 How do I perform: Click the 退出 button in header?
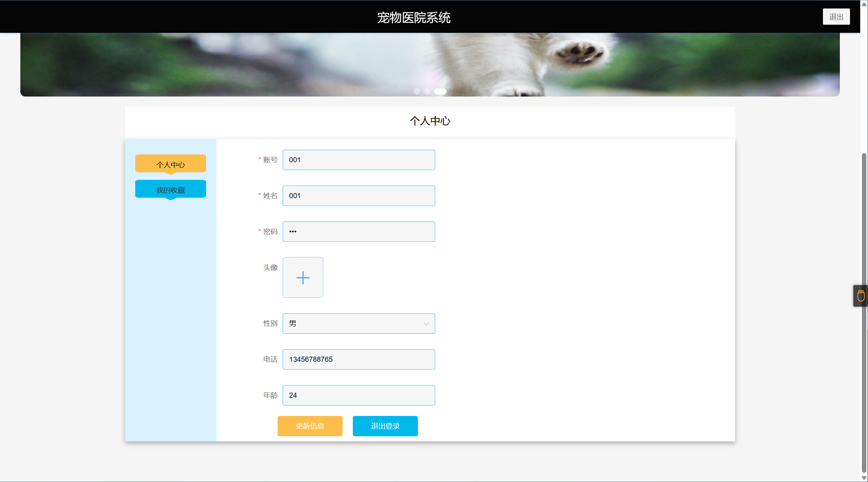(x=836, y=17)
